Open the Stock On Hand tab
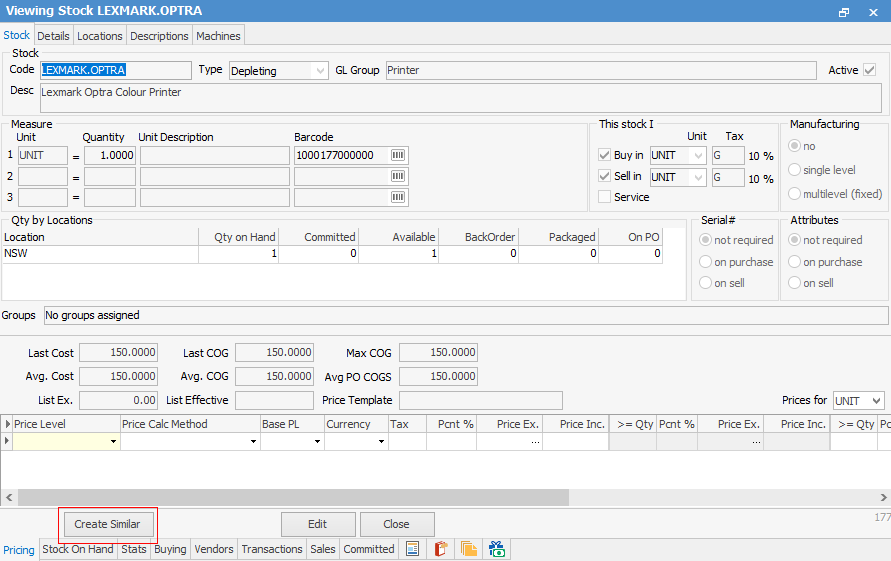891x561 pixels. pos(78,549)
